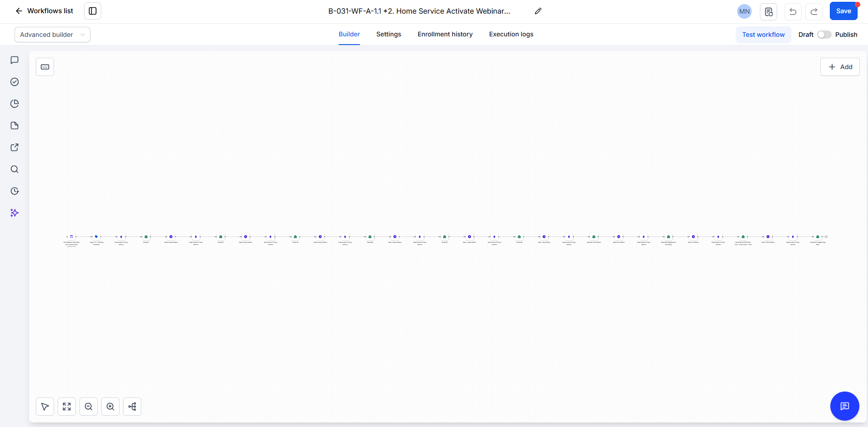This screenshot has width=868, height=427.
Task: Open the AI sparkle assistant icon
Action: 15,213
